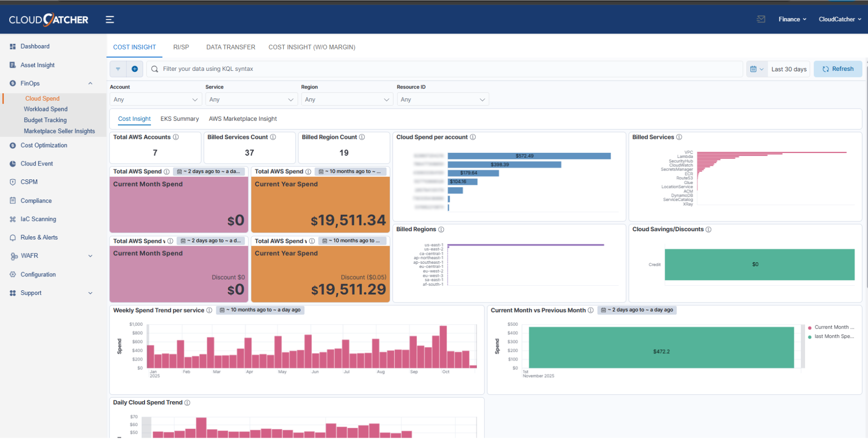Click the calendar icon for the date range
Viewport: 868px width, 439px height.
(x=754, y=69)
